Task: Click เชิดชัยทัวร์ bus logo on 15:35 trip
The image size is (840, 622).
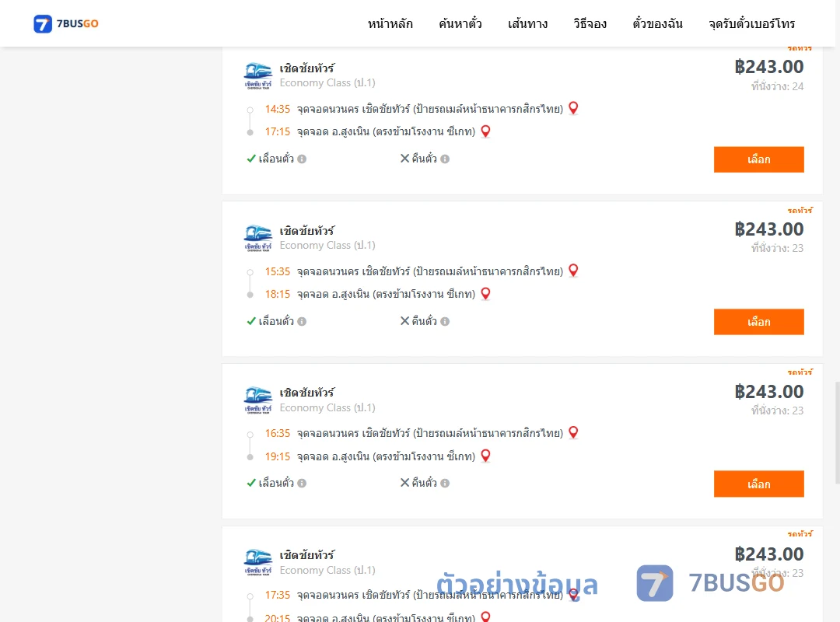Action: 257,238
